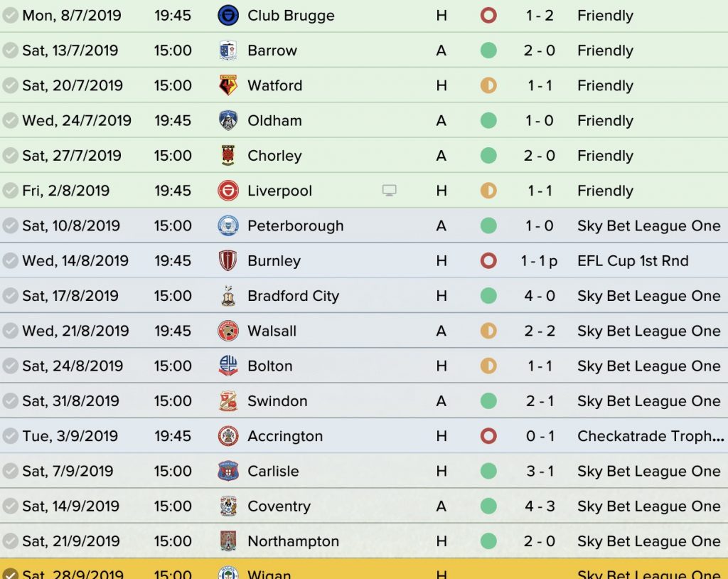This screenshot has width=728, height=579.
Task: Click the Checkatrade Trophy competition name
Action: pyautogui.click(x=651, y=436)
